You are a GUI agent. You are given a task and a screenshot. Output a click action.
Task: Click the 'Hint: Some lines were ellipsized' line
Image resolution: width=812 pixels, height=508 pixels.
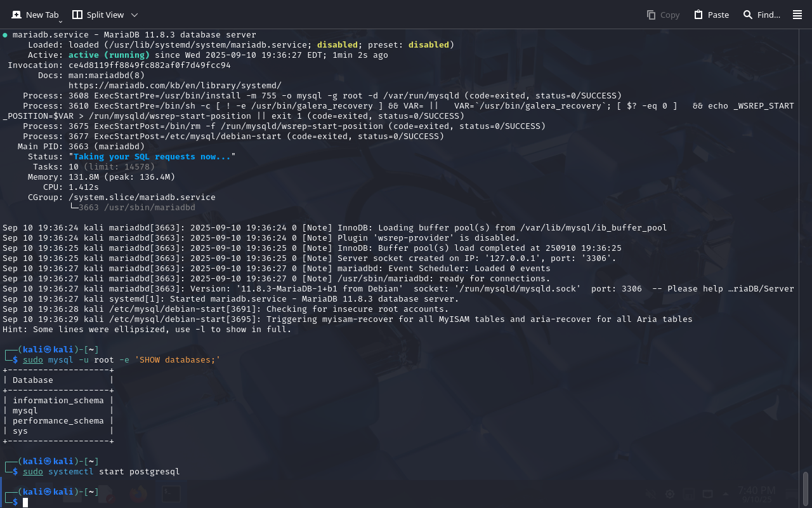[x=147, y=330]
